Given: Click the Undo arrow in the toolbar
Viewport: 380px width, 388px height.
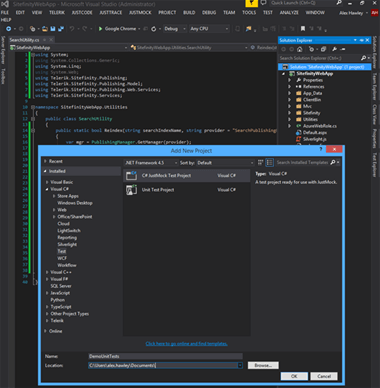Looking at the screenshot, I should (72, 29).
